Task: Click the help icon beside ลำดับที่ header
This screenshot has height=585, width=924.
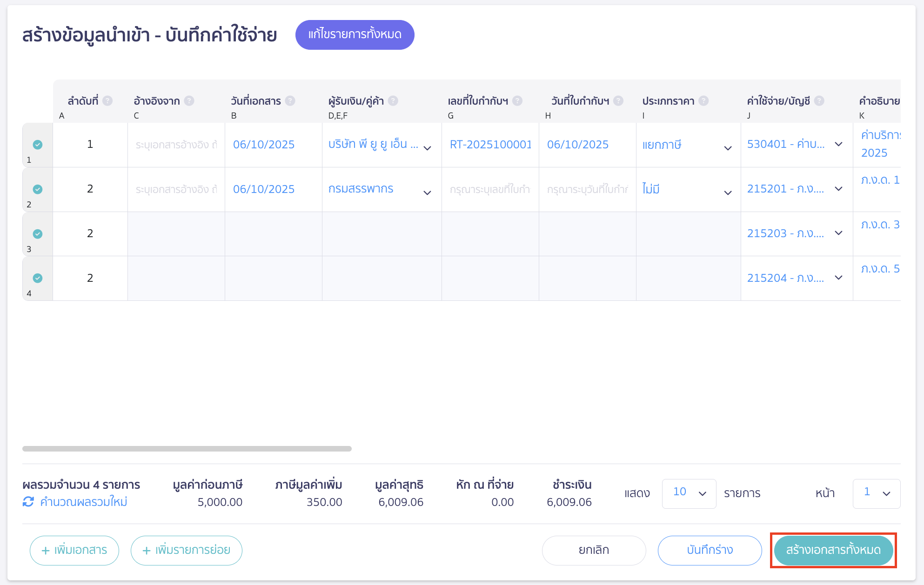Action: 108,100
